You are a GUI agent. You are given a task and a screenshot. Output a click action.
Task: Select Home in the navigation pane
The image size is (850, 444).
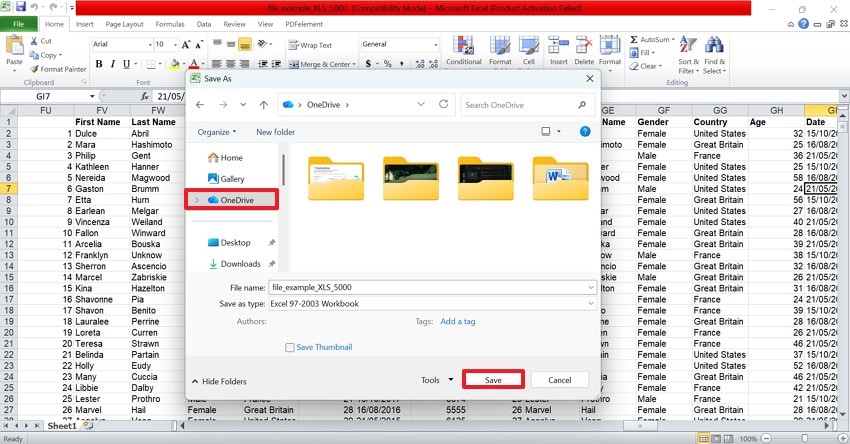(x=225, y=158)
